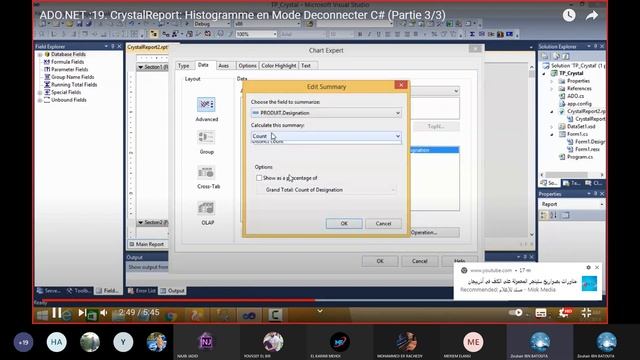The image size is (640, 360).
Task: Switch to Axes tab in Chart Expert
Action: tap(224, 66)
